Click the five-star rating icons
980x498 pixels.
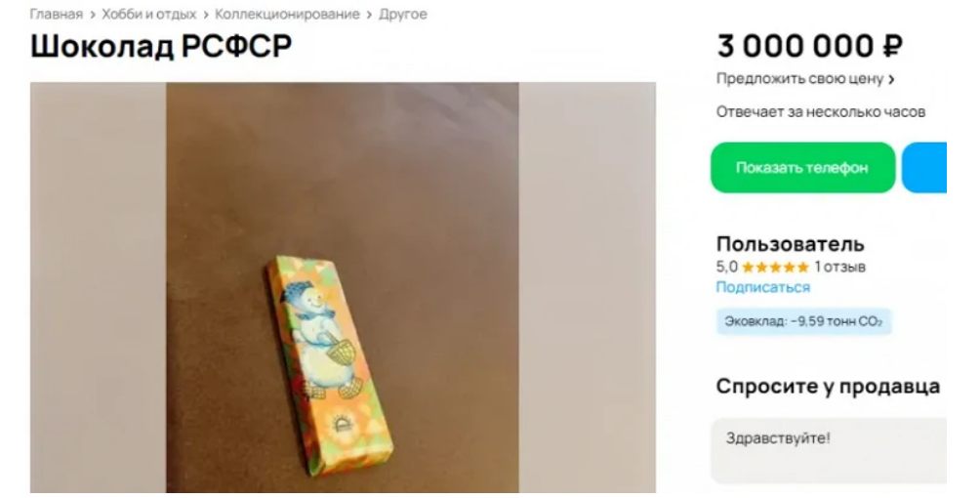[x=775, y=268]
